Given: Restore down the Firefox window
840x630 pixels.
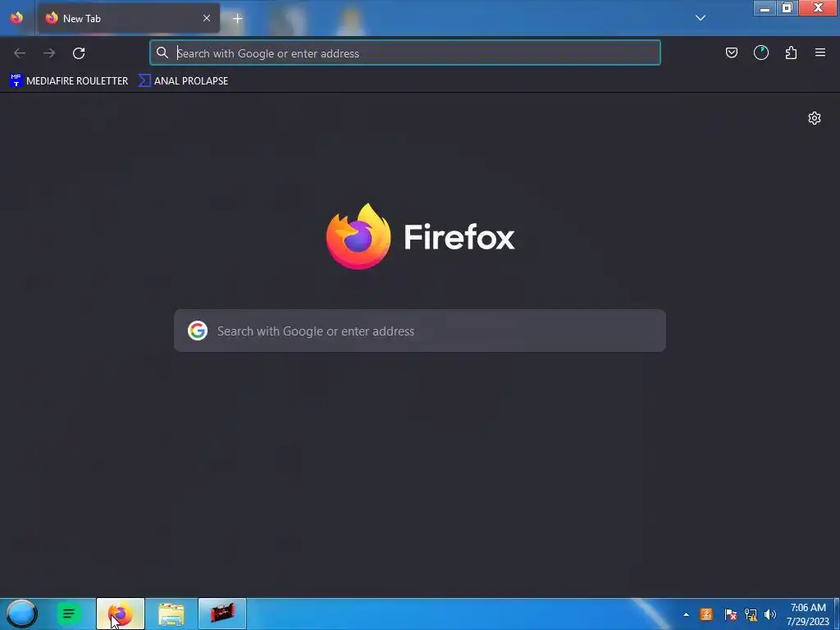Looking at the screenshot, I should (x=787, y=8).
